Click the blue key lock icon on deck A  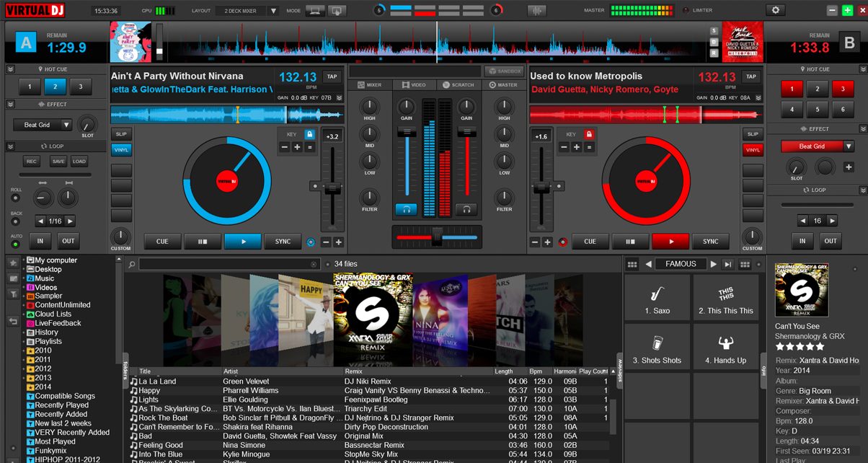click(309, 134)
